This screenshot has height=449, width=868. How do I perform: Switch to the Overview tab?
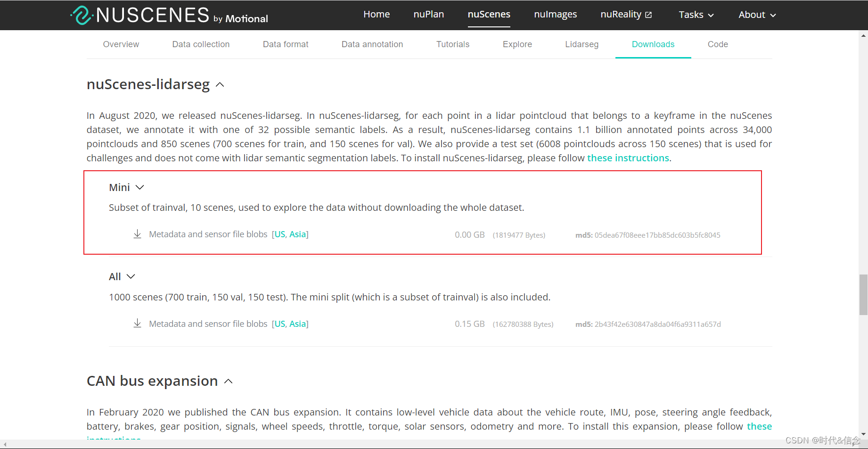tap(121, 44)
